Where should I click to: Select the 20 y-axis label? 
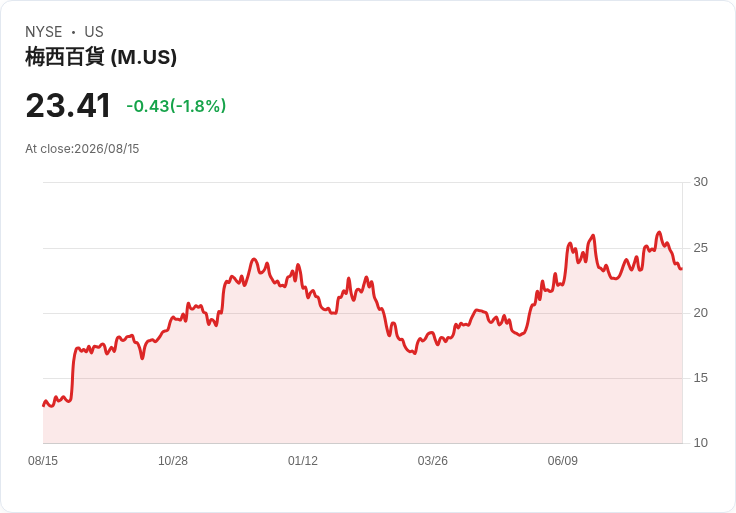[x=700, y=313]
